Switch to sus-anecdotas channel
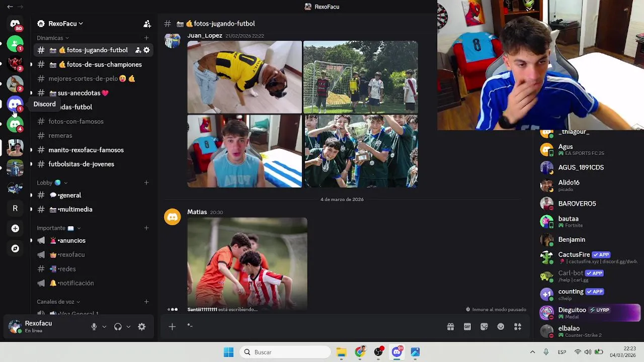Image resolution: width=644 pixels, height=362 pixels. tap(94, 93)
